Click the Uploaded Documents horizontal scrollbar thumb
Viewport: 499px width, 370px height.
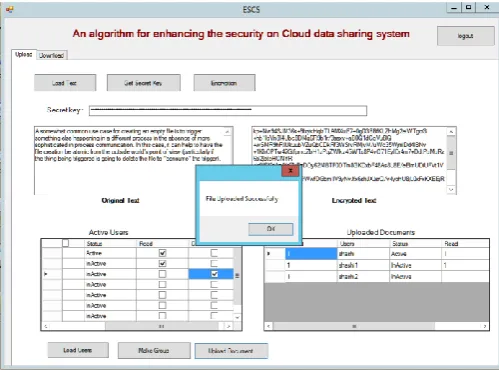click(354, 326)
